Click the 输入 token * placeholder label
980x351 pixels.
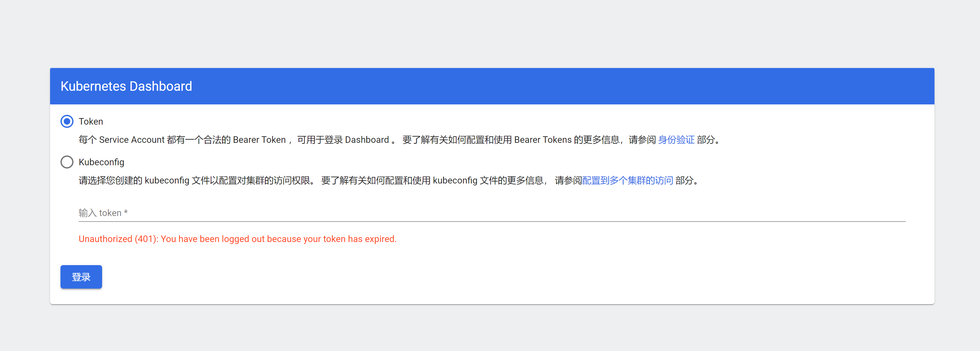coord(103,213)
